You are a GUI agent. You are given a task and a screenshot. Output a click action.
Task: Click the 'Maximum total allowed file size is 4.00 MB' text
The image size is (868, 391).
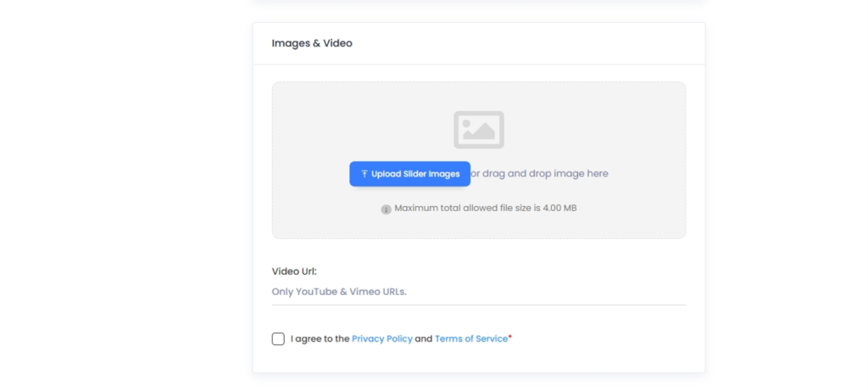(x=486, y=209)
